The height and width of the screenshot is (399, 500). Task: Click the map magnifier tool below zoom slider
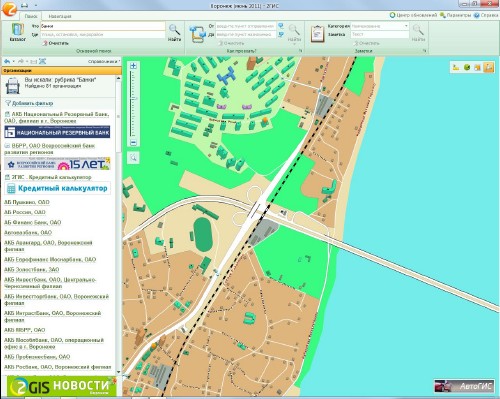pyautogui.click(x=134, y=158)
